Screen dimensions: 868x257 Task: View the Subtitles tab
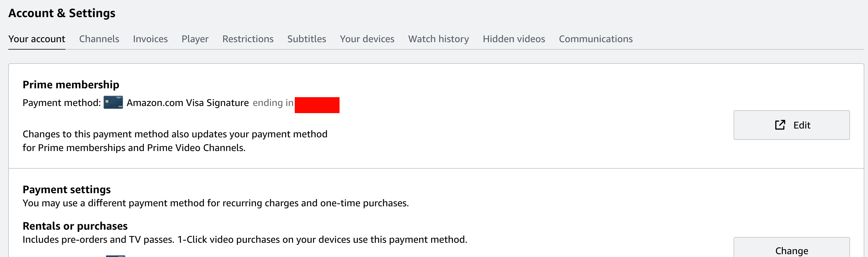(x=306, y=39)
